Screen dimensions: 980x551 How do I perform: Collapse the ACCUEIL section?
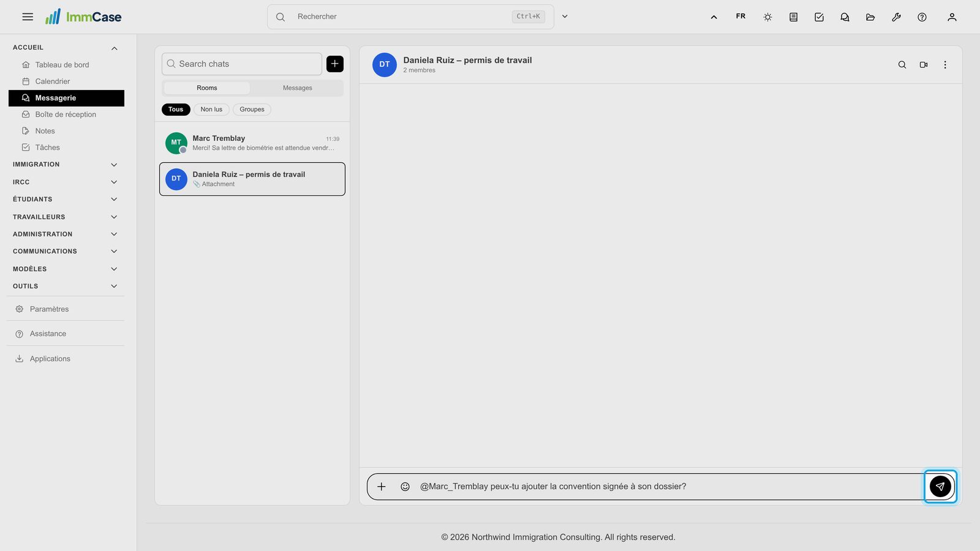[x=66, y=48]
